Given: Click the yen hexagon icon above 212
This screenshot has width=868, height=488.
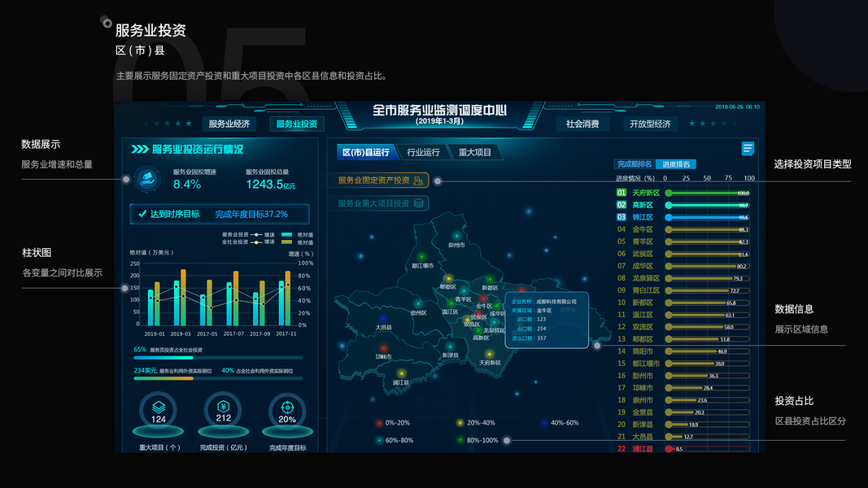Looking at the screenshot, I should tap(223, 406).
